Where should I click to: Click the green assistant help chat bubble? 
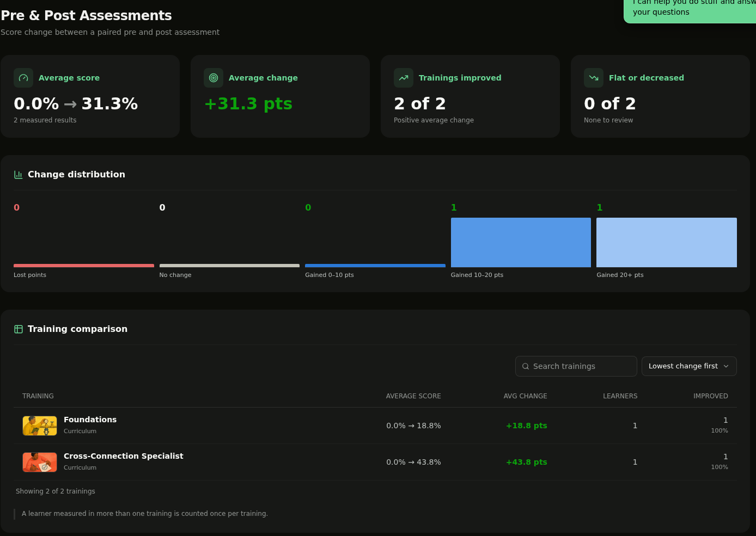tap(690, 11)
